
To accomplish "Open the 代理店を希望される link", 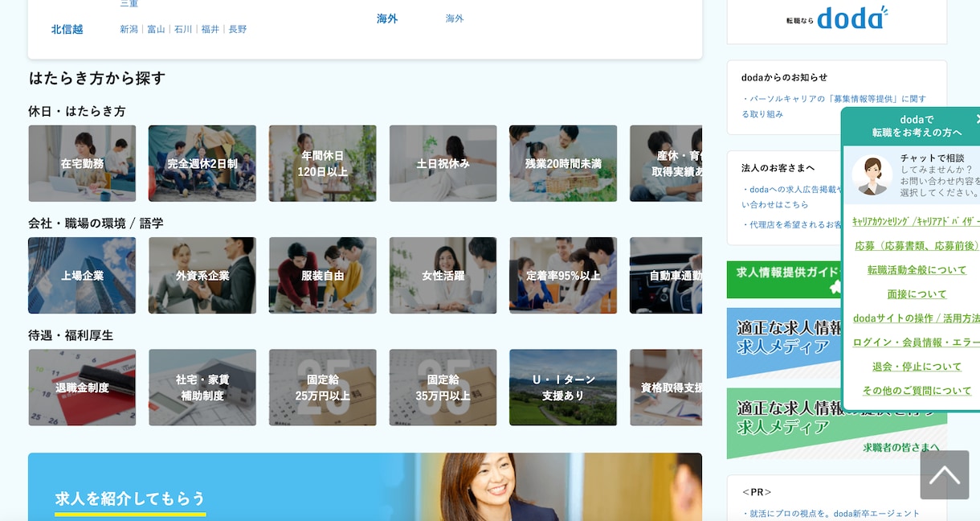I will click(x=791, y=224).
